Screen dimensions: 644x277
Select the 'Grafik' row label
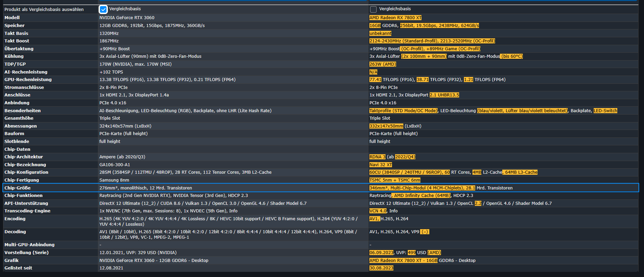(x=11, y=261)
